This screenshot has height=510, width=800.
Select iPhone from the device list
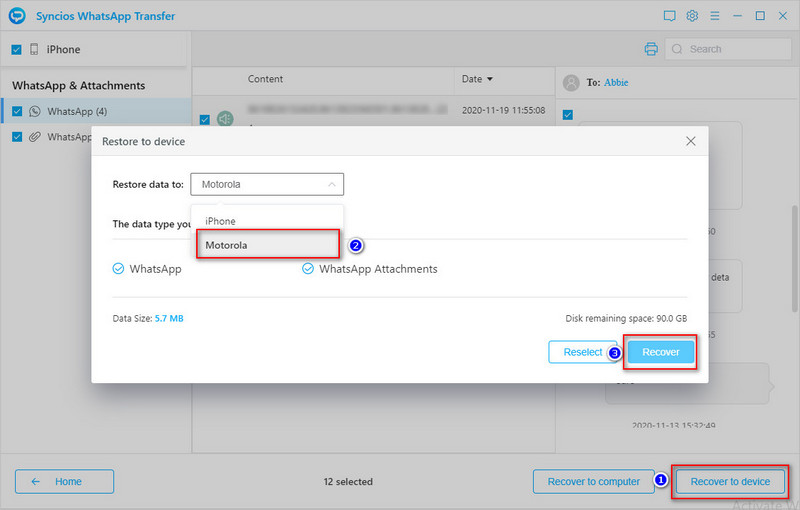pos(267,221)
